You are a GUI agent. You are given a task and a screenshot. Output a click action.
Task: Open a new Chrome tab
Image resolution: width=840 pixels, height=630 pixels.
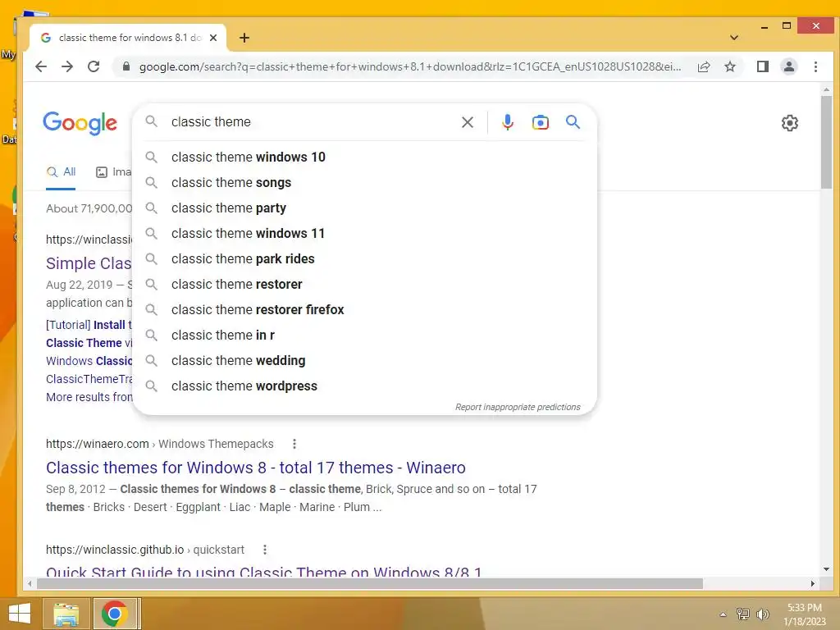click(244, 38)
